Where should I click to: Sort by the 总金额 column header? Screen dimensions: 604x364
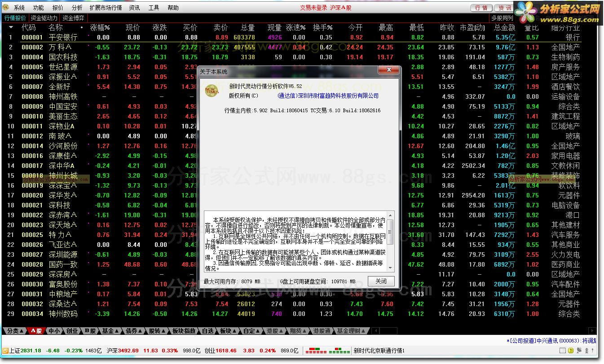505,27
